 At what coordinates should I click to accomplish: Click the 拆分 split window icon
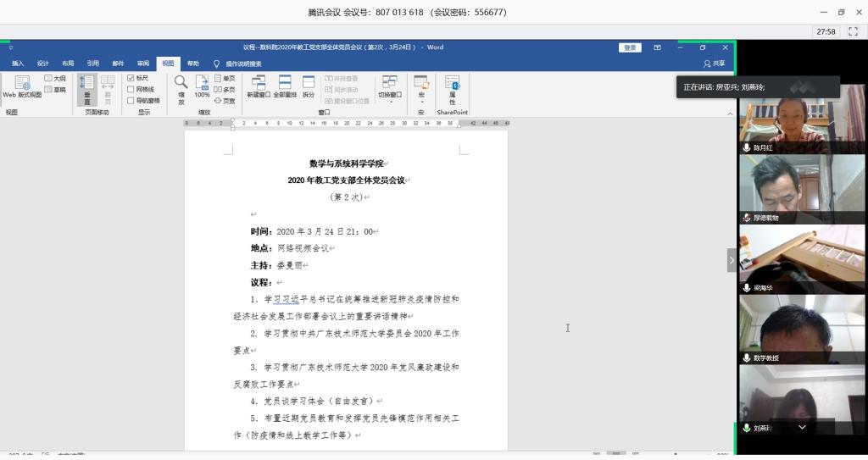click(x=309, y=86)
